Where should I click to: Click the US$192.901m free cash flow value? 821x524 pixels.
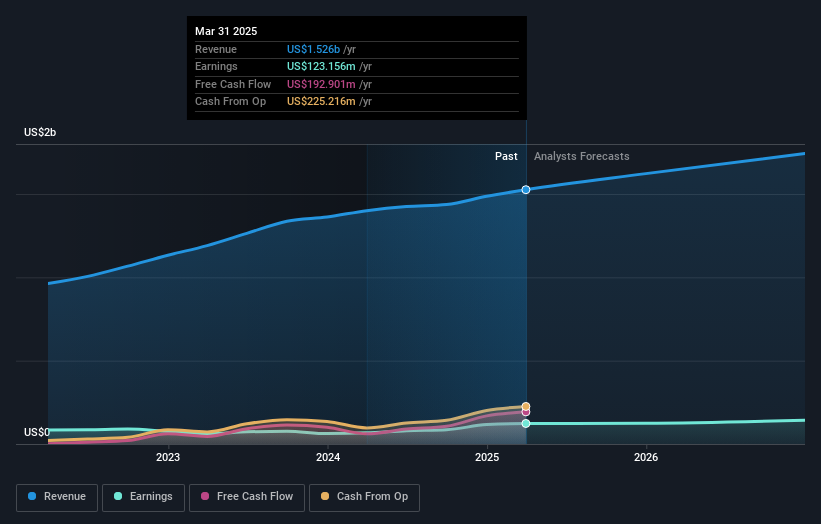click(321, 84)
